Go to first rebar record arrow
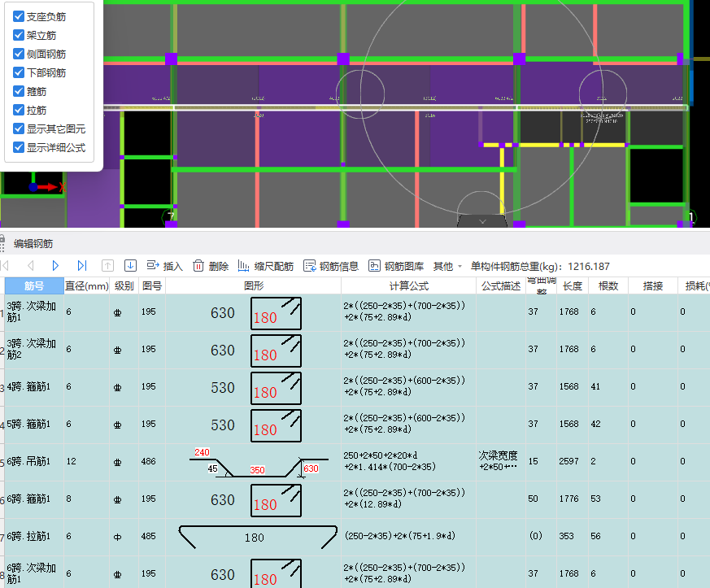The width and height of the screenshot is (710, 588). pos(5,266)
